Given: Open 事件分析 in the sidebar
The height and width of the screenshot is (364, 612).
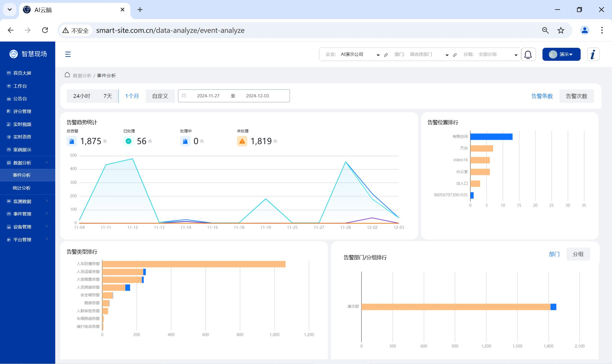Looking at the screenshot, I should (27, 175).
